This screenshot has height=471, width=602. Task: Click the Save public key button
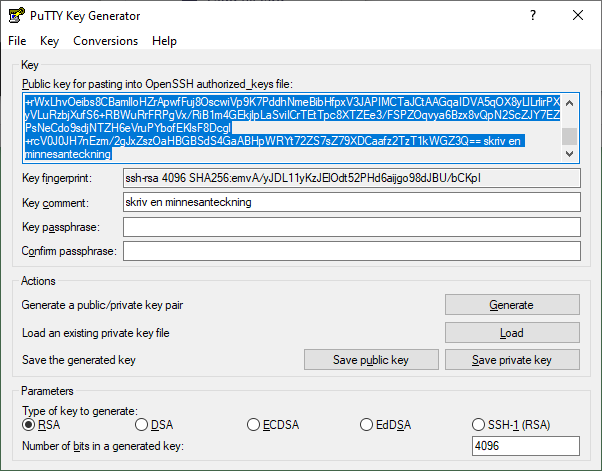coord(371,360)
